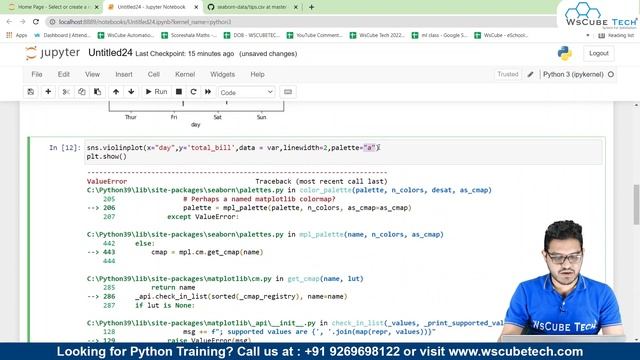Click the localhost address bar
Viewport: 640px width, 360px height.
click(301, 22)
